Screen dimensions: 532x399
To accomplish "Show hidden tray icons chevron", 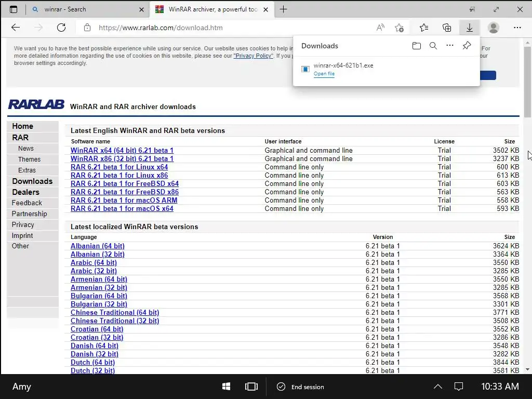I will (x=438, y=387).
